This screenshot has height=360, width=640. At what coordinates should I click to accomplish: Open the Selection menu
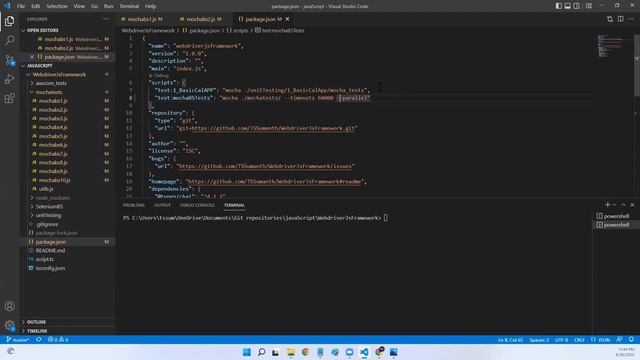click(57, 6)
